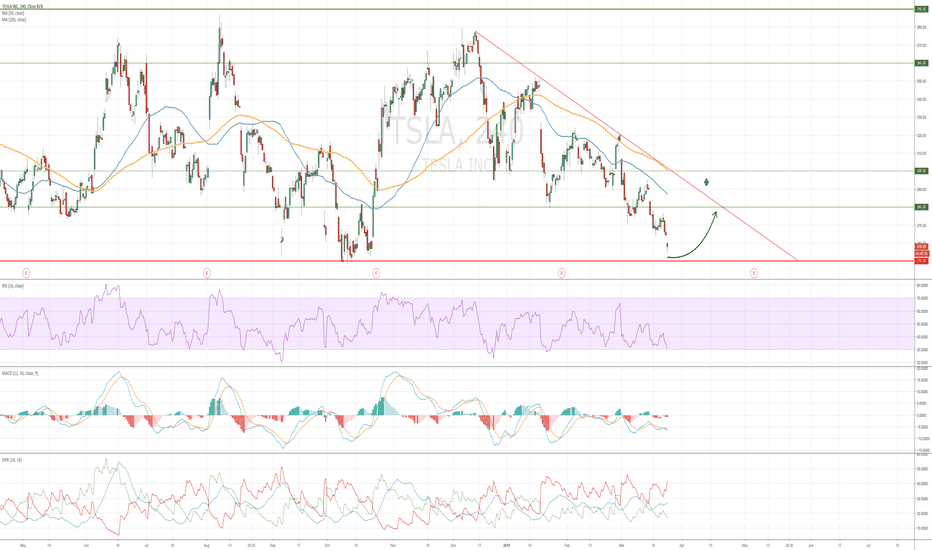The image size is (932, 550).
Task: Click green price label between 310 and 290
Action: 922,171
